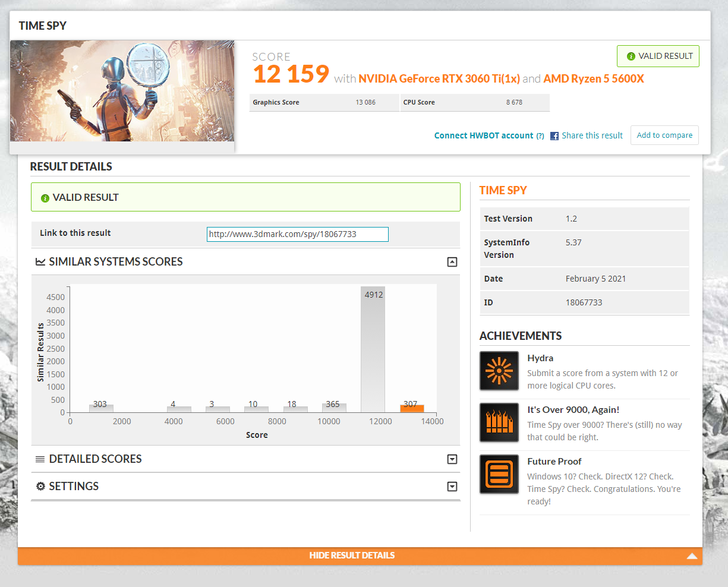Click AMD Ryzen 5 5600X link
Screen dimensions: 728x587
594,78
